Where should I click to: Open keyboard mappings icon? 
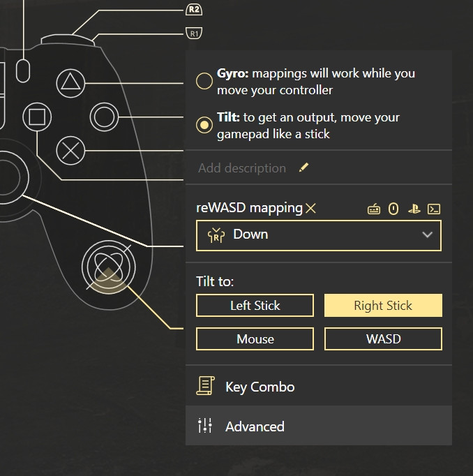tap(374, 209)
